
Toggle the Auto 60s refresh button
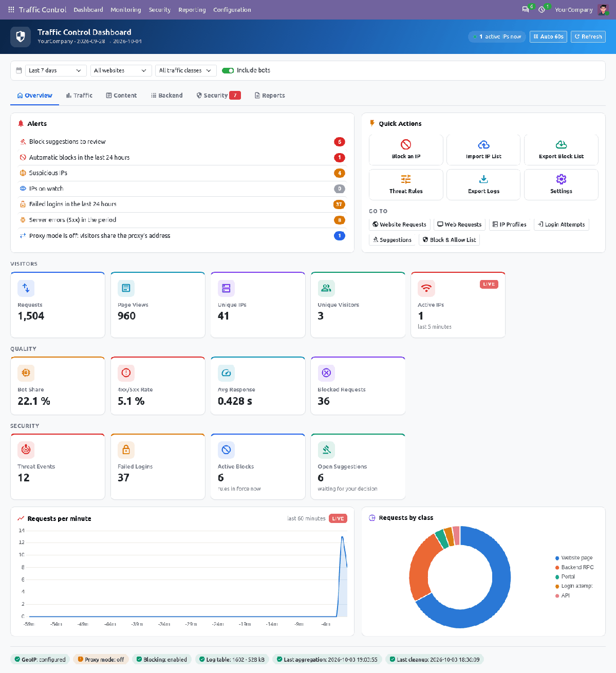point(549,36)
